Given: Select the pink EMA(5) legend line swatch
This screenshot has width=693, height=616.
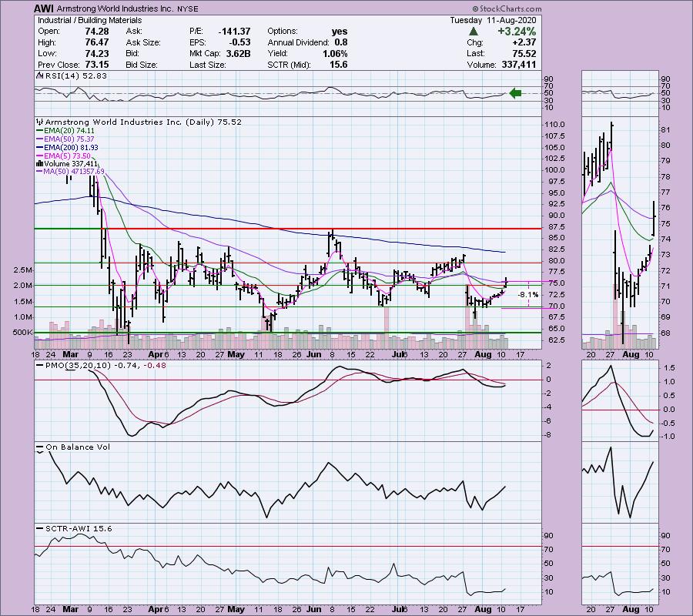Looking at the screenshot, I should [x=40, y=156].
